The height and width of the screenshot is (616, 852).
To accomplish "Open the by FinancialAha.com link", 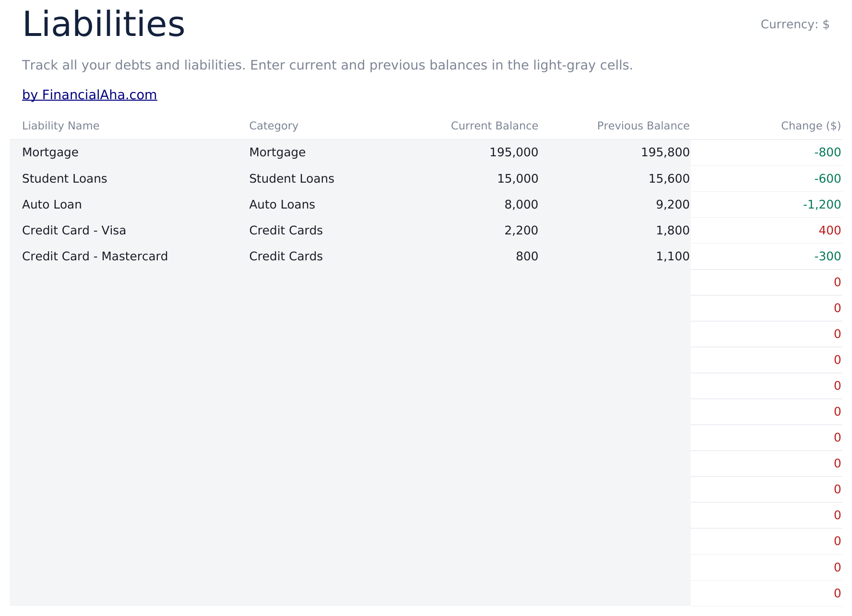I will 89,95.
